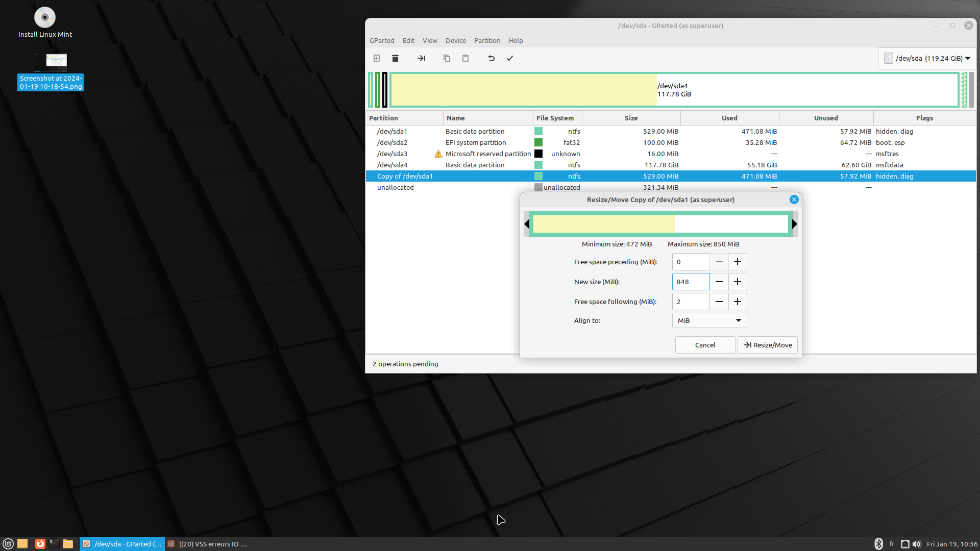Screen dimensions: 980x551
Task: Open the Device menu
Action: (x=455, y=40)
